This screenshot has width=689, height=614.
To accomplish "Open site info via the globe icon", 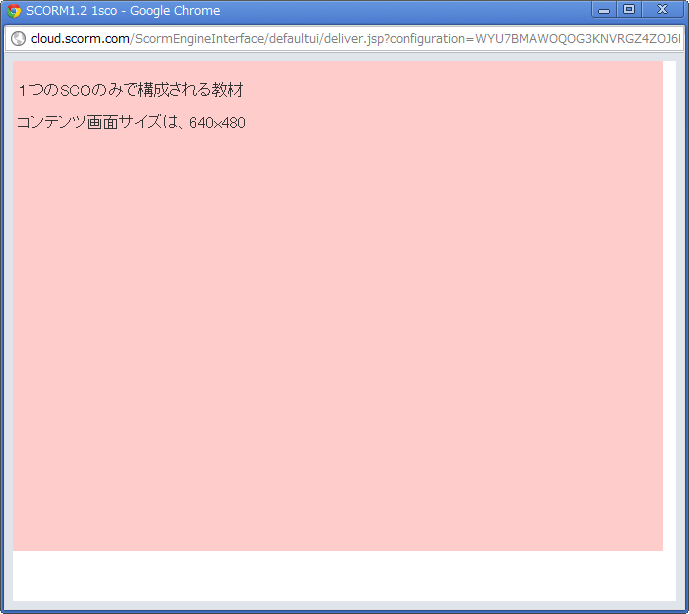I will pos(18,39).
